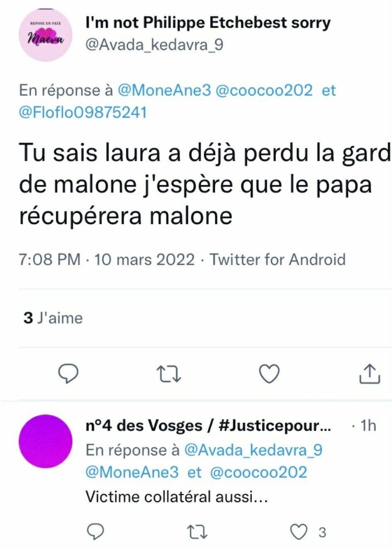The width and height of the screenshot is (392, 549).
Task: Like the main tweet with heart icon
Action: click(x=269, y=374)
